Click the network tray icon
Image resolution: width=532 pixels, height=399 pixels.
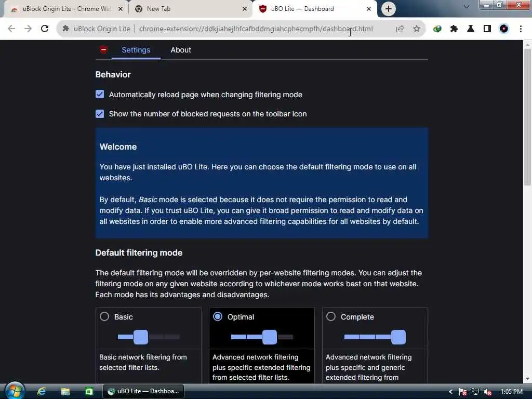pyautogui.click(x=475, y=392)
